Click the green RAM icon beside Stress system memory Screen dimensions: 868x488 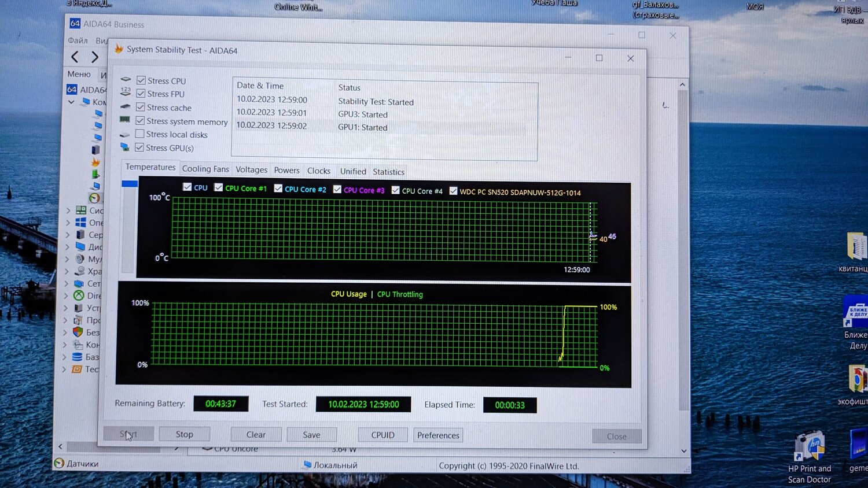[x=124, y=120]
